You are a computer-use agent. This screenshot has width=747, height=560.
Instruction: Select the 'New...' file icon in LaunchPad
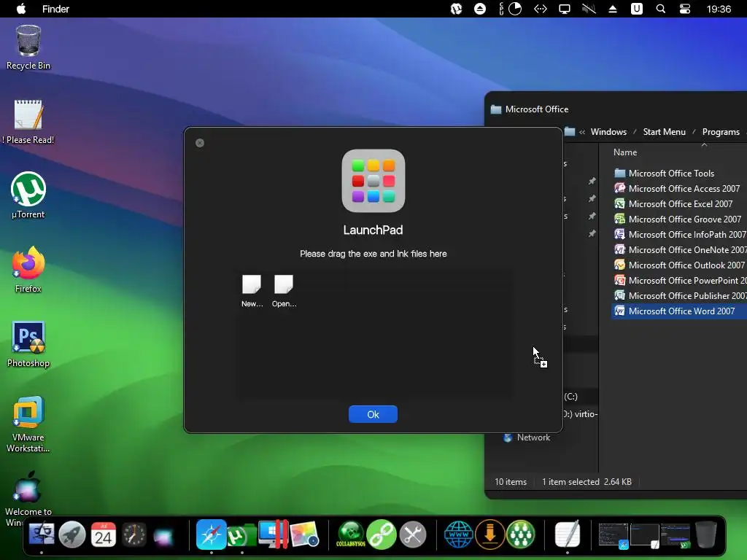(x=252, y=291)
